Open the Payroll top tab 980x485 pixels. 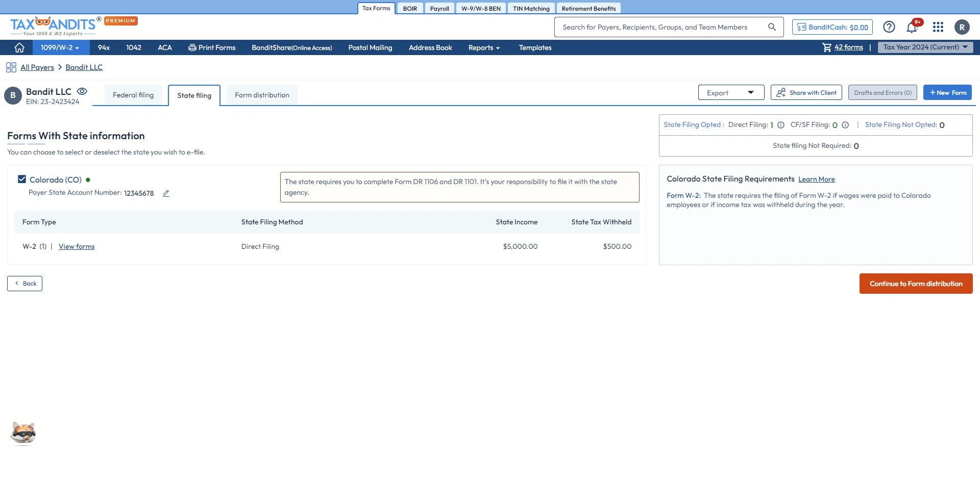point(439,8)
